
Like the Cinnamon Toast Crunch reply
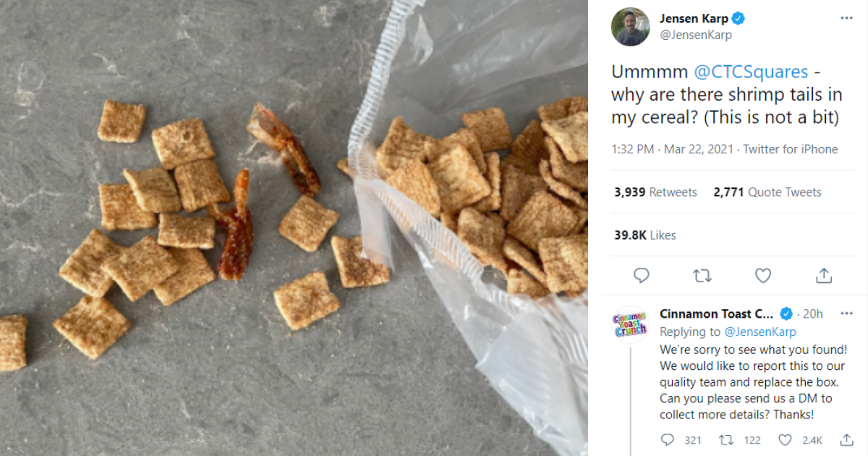786,439
